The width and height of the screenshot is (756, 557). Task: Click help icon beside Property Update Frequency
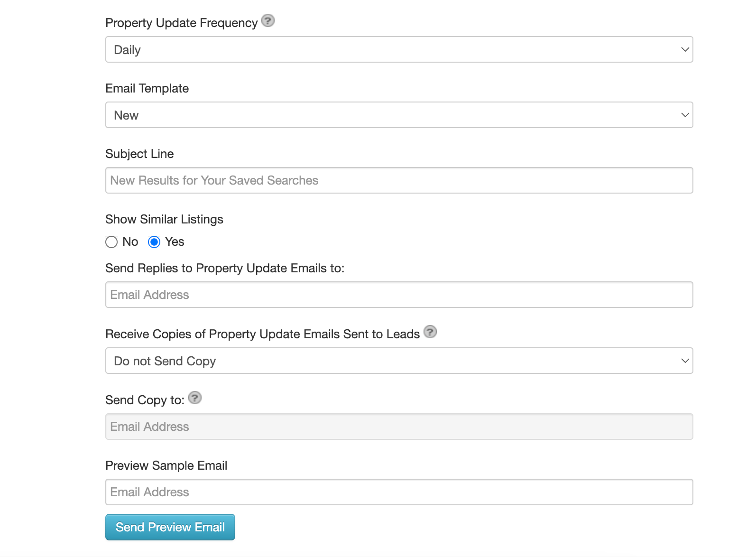(268, 21)
